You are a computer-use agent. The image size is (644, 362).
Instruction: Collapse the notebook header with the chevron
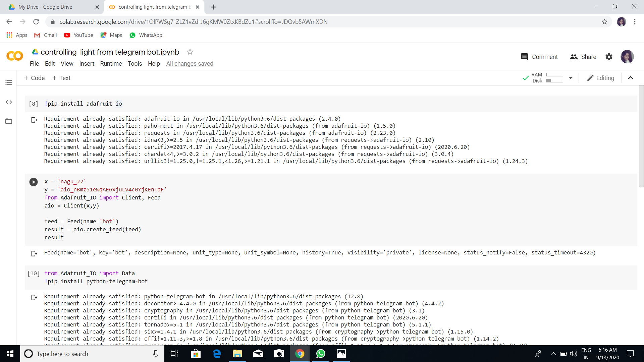pyautogui.click(x=631, y=78)
